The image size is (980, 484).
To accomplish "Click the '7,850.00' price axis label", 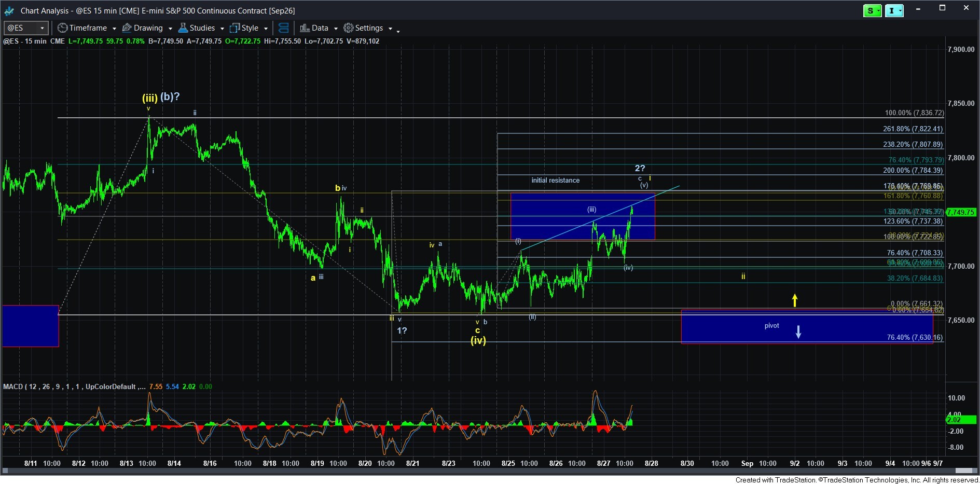I will click(x=961, y=103).
